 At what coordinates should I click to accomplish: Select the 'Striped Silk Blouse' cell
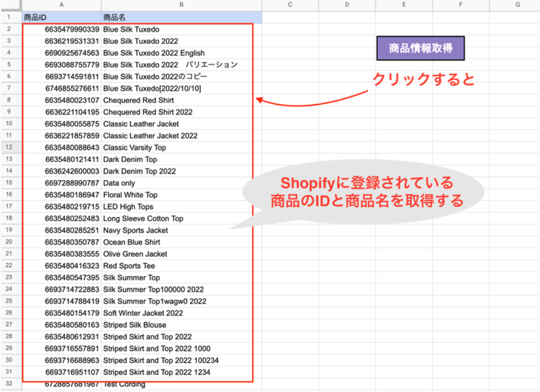(x=181, y=325)
